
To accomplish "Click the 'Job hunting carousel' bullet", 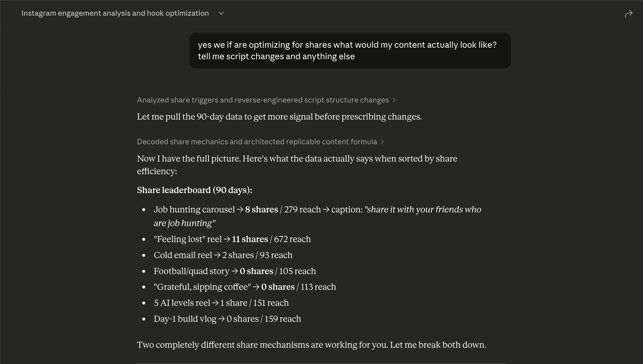I will point(194,210).
